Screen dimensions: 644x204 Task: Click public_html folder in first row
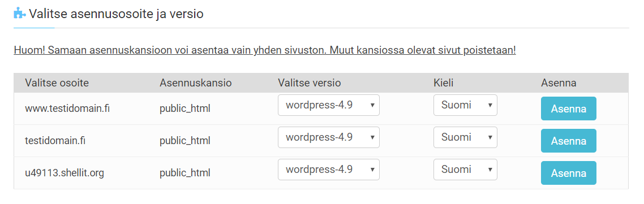click(x=185, y=108)
